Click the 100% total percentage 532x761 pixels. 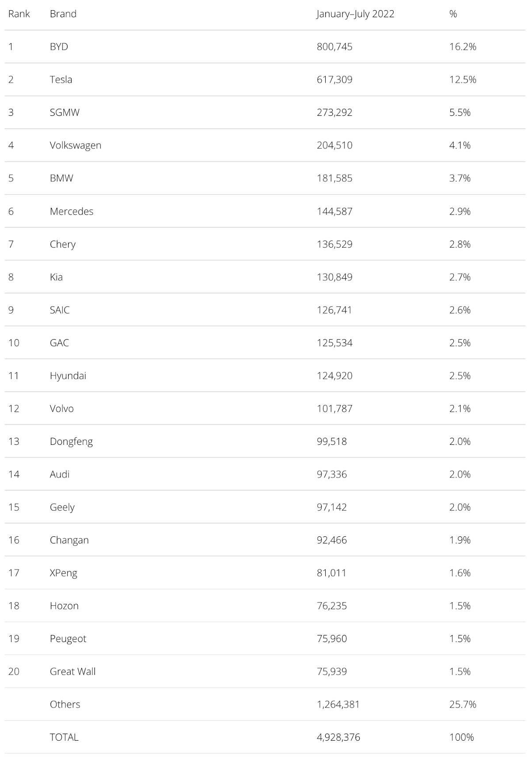461,737
